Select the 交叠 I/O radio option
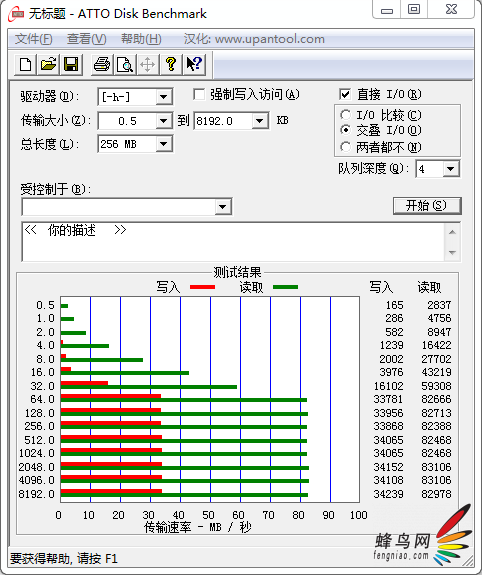482x575 pixels. (x=345, y=130)
